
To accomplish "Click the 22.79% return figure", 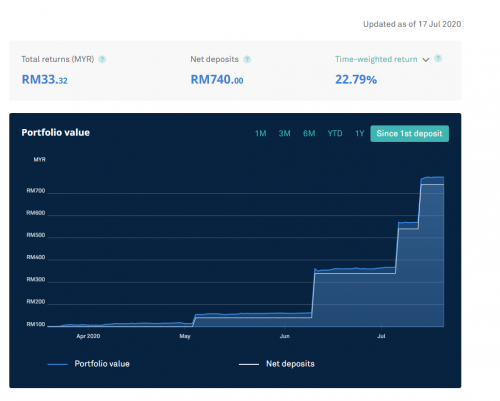I will coord(356,80).
